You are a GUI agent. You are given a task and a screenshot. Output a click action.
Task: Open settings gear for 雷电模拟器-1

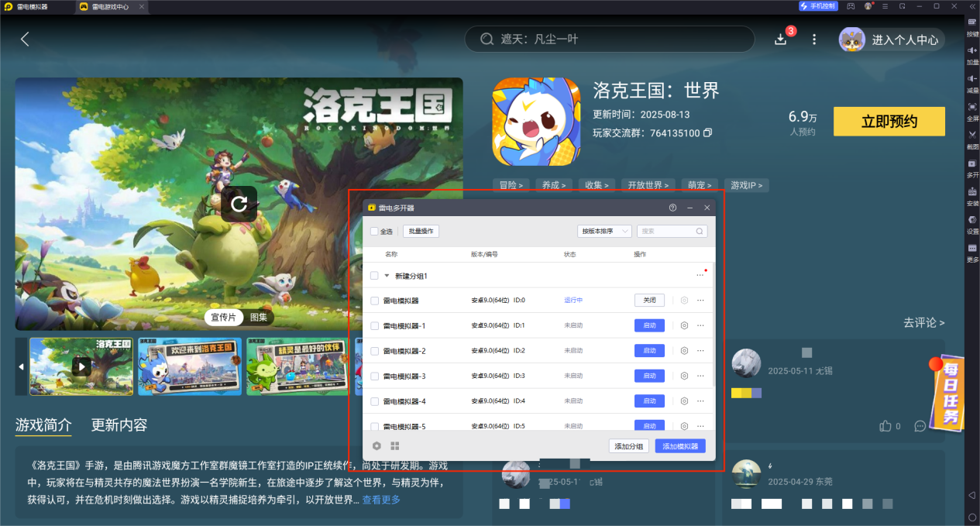pos(684,325)
